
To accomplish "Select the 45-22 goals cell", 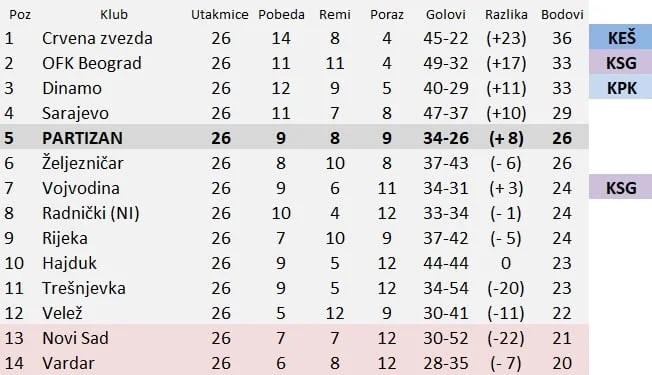I will (446, 38).
